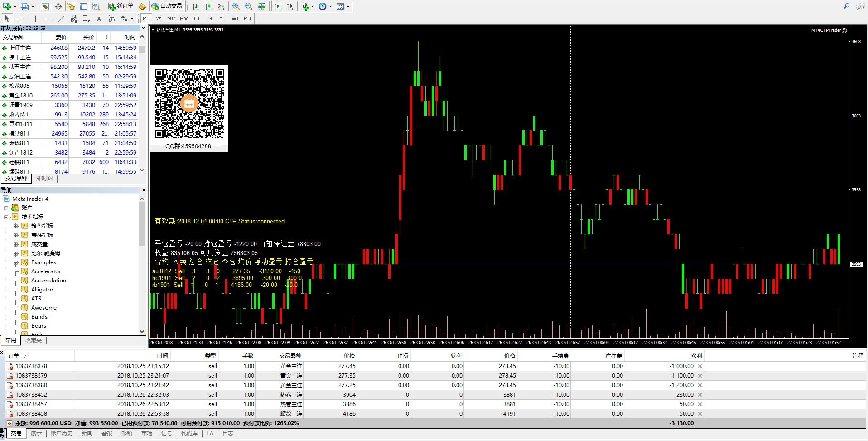Open the 日志 terminal tab

(228, 433)
